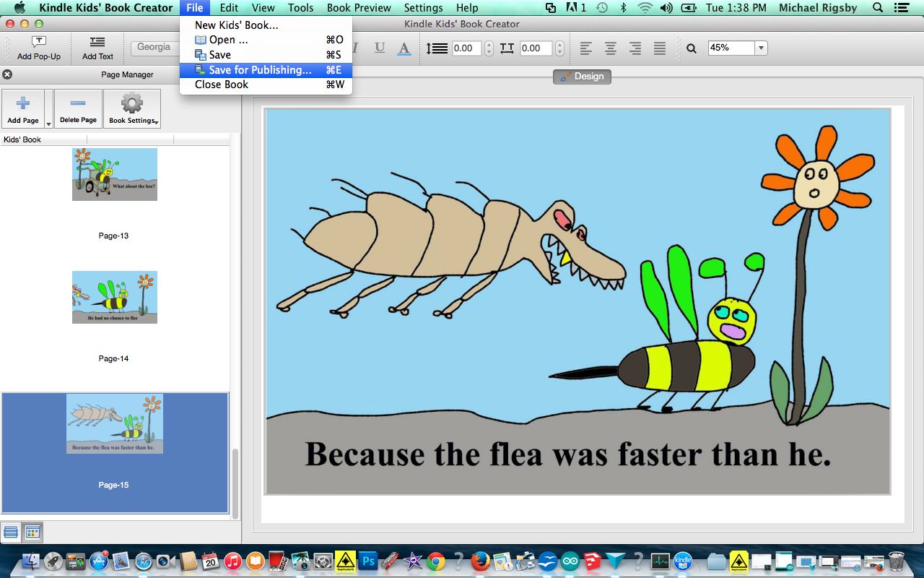
Task: Justify the text
Action: 660,48
